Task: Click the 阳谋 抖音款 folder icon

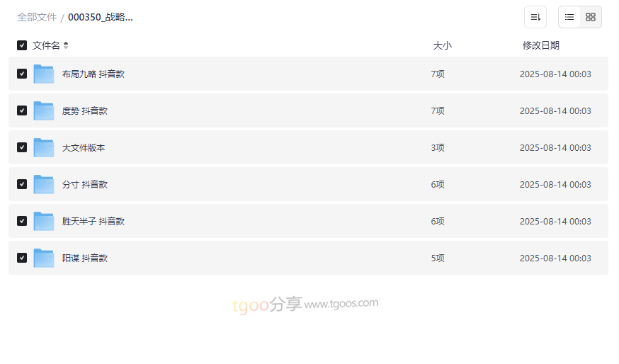Action: (x=44, y=258)
